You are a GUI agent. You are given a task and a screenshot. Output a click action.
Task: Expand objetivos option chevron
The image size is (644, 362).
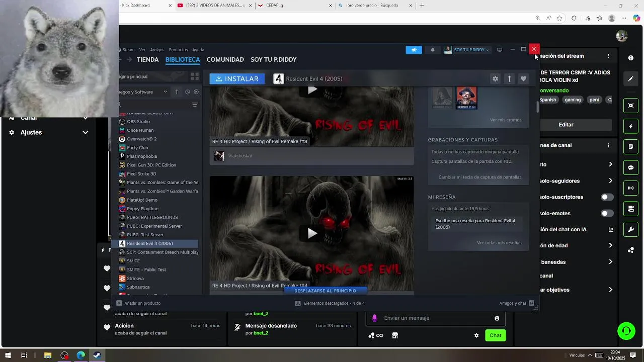pyautogui.click(x=610, y=290)
